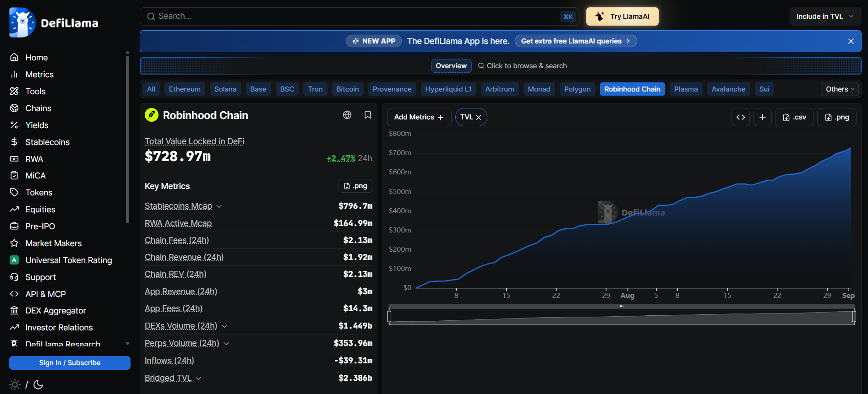
Task: Switch to the Avalanche tab
Action: 728,89
